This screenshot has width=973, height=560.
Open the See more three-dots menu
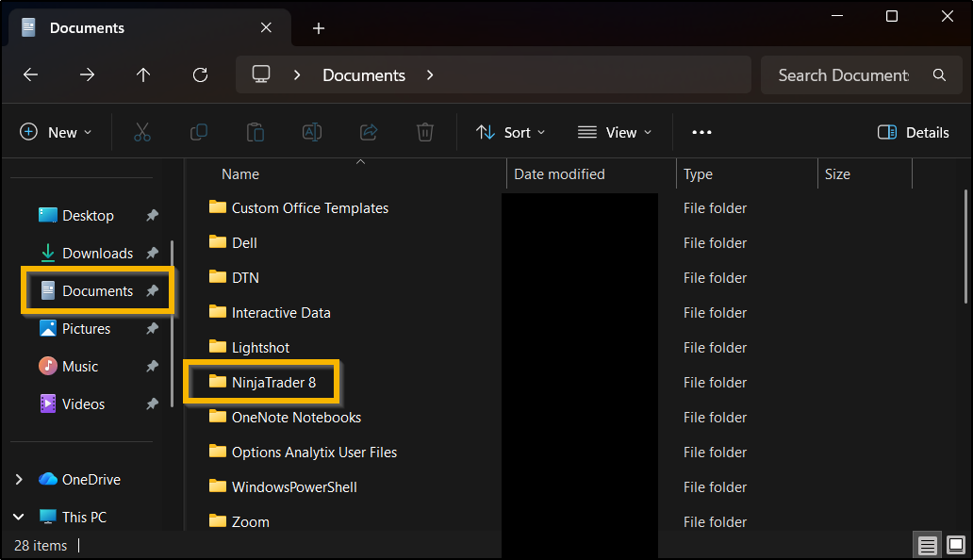(x=701, y=132)
